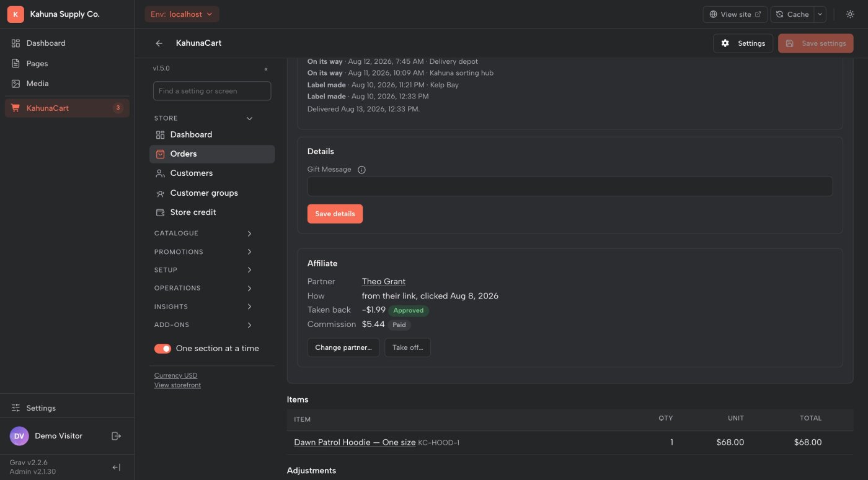Click the View site button
This screenshot has width=868, height=480.
[735, 14]
